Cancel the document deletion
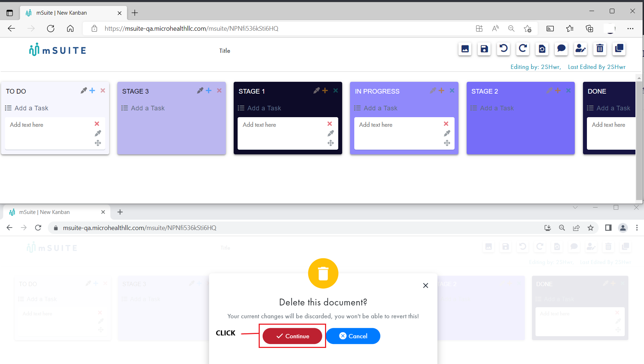The width and height of the screenshot is (644, 364). 353,336
